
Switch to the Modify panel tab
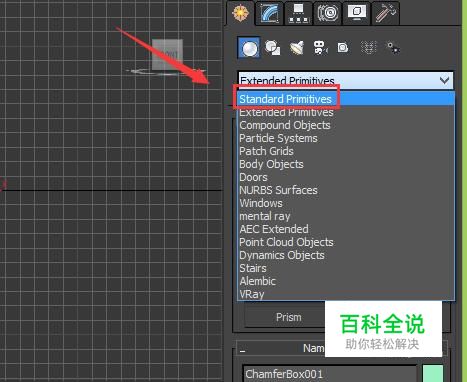point(269,13)
